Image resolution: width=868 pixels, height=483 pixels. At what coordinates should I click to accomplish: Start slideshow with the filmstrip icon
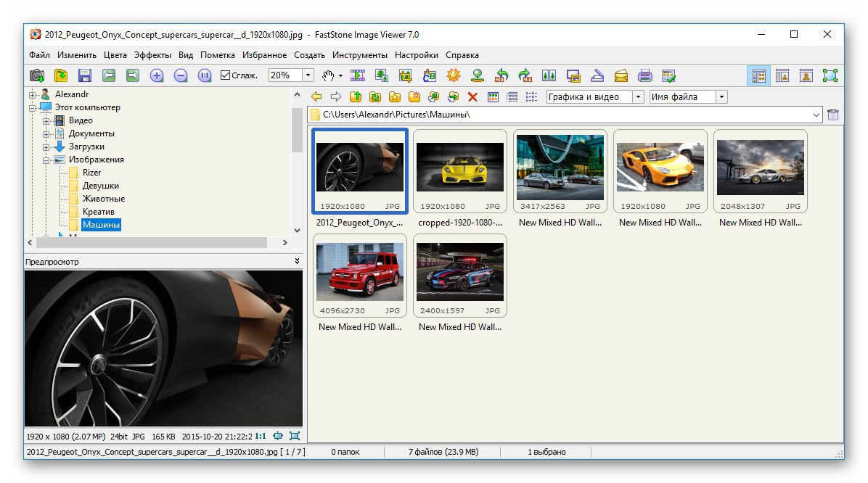[357, 75]
